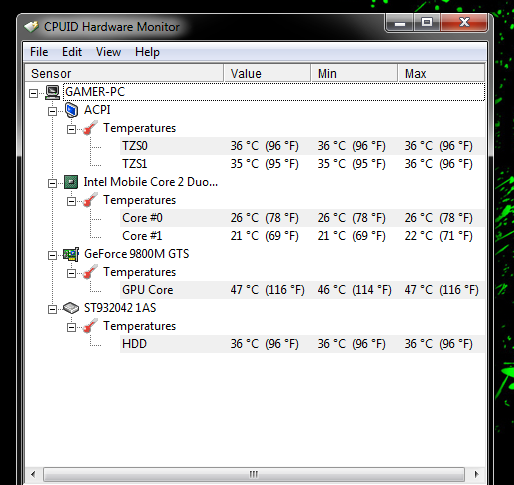Minimize the Hardware Monitor window
Screen dimensions: 514x485
click(x=400, y=23)
